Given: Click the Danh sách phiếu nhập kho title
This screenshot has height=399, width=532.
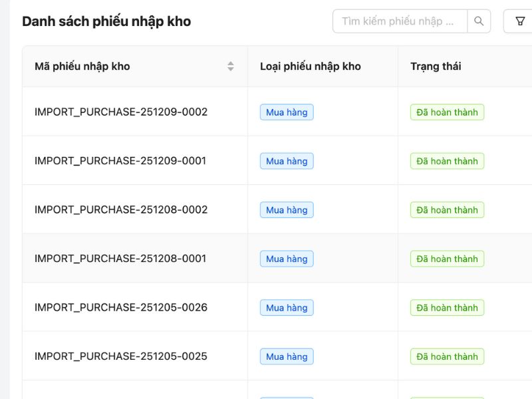Looking at the screenshot, I should tap(106, 21).
